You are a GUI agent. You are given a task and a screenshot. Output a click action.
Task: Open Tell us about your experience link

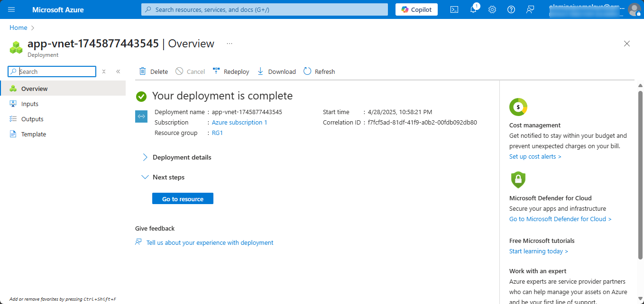pos(210,242)
